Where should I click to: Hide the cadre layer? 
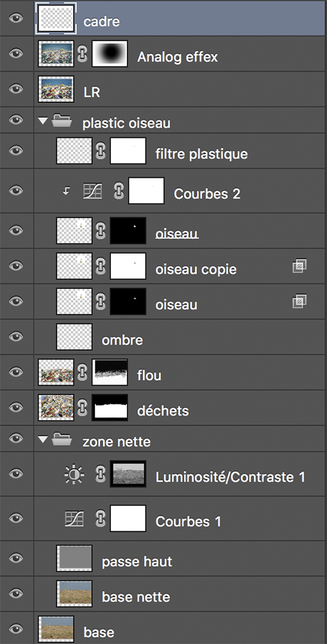point(15,19)
